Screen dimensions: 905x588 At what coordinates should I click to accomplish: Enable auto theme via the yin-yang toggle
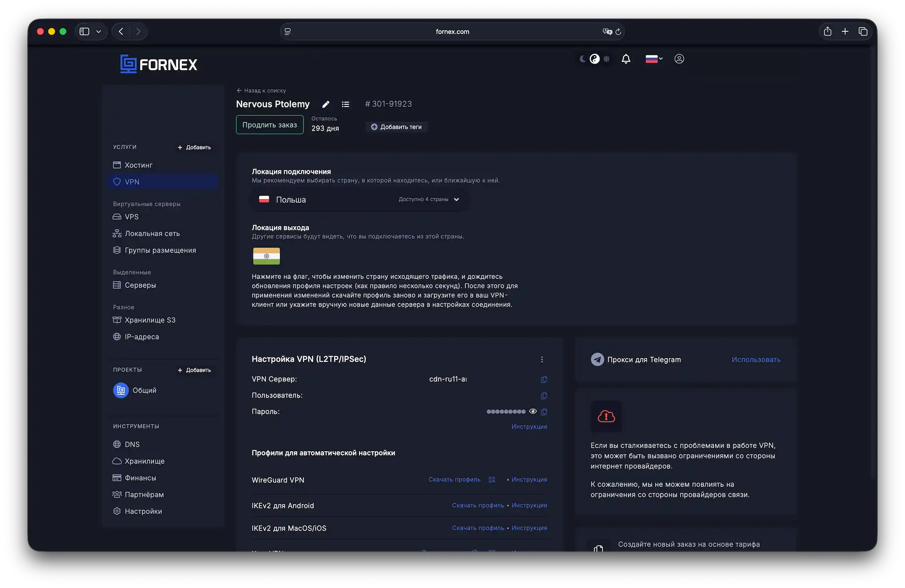point(594,58)
